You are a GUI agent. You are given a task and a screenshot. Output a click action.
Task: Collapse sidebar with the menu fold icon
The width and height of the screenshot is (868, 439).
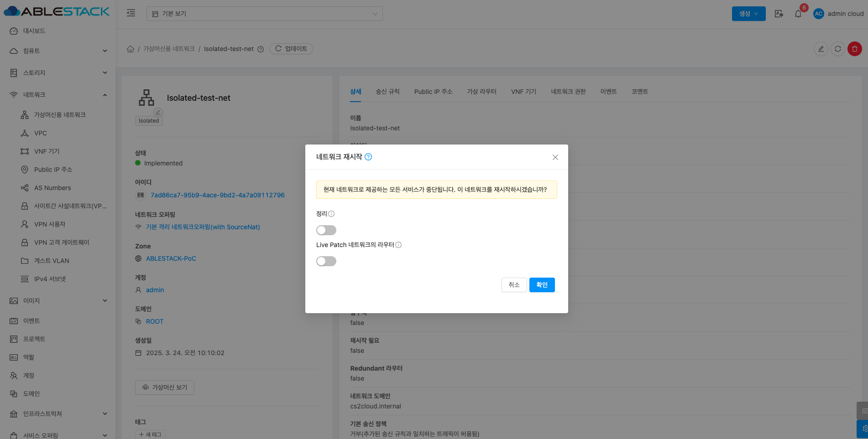tap(131, 13)
